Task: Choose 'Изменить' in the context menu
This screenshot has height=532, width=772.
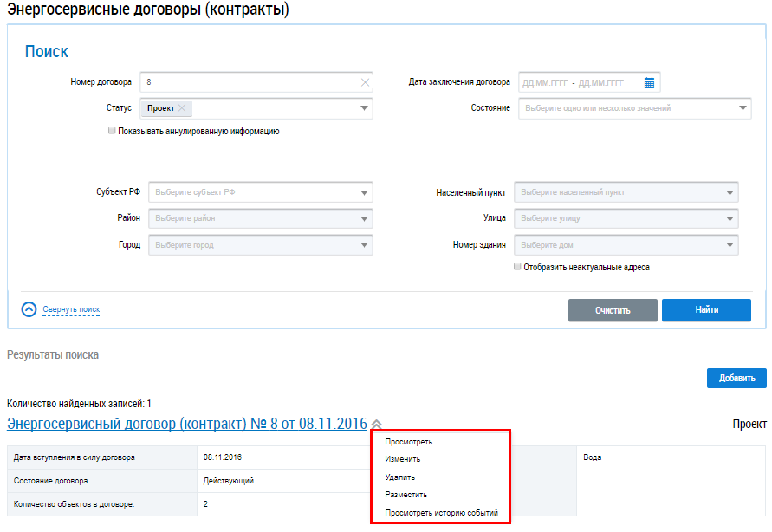Action: click(402, 459)
